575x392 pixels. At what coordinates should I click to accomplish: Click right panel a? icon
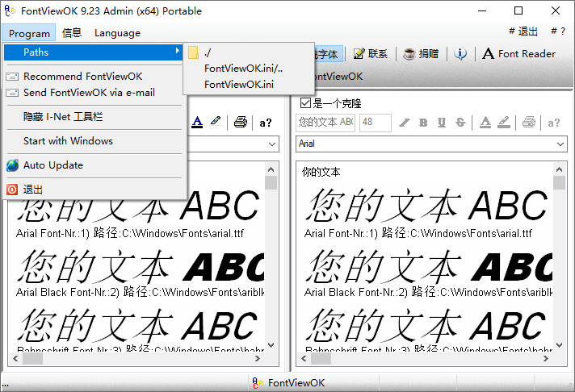(554, 123)
